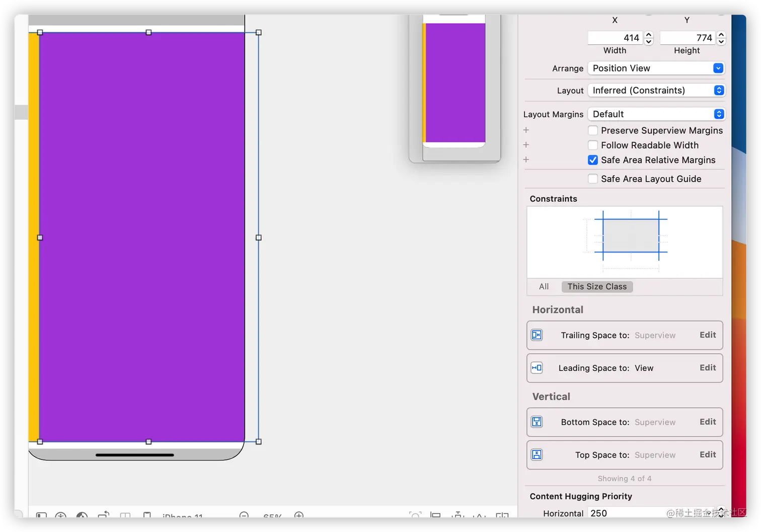
Task: Edit the Trailing Space constraint
Action: pos(708,335)
